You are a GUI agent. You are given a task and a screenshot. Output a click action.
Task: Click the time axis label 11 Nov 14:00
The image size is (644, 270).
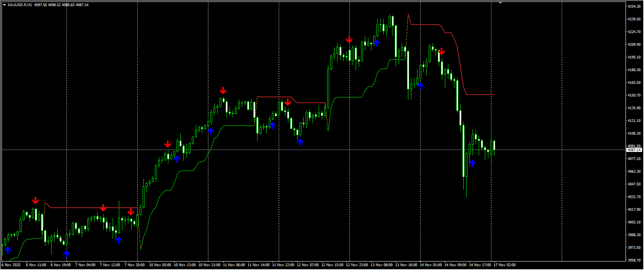(258, 265)
